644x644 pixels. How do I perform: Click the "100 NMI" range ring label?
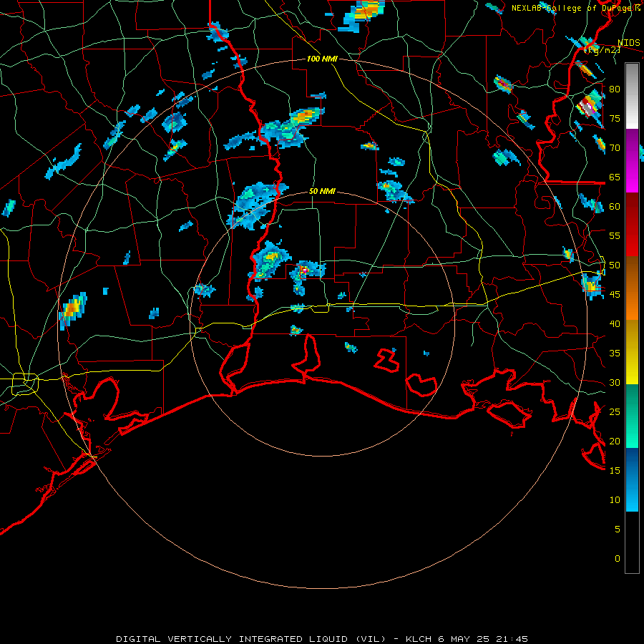322,59
